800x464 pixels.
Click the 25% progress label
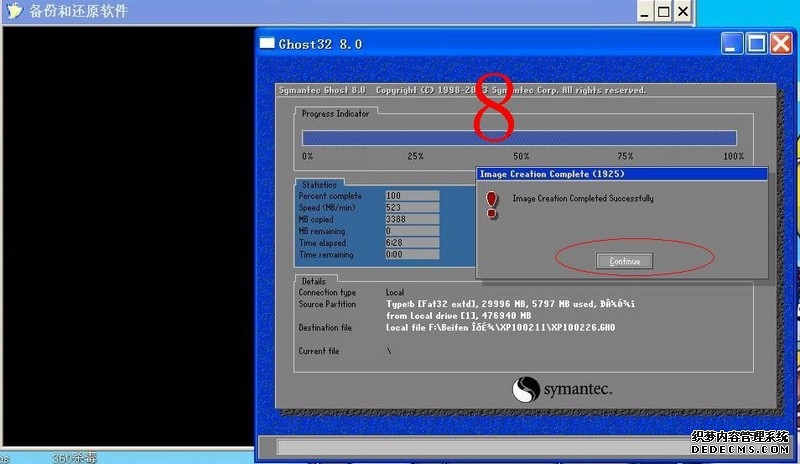click(415, 156)
